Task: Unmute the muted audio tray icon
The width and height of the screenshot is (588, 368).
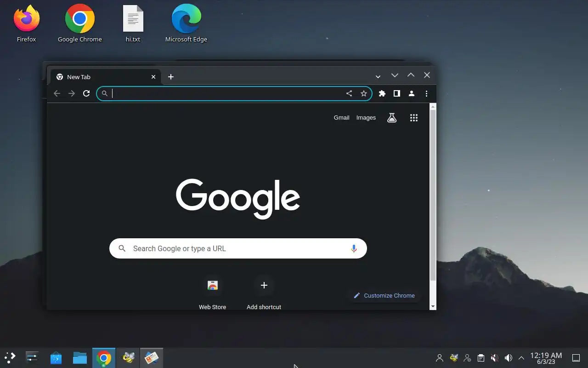Action: click(x=494, y=358)
